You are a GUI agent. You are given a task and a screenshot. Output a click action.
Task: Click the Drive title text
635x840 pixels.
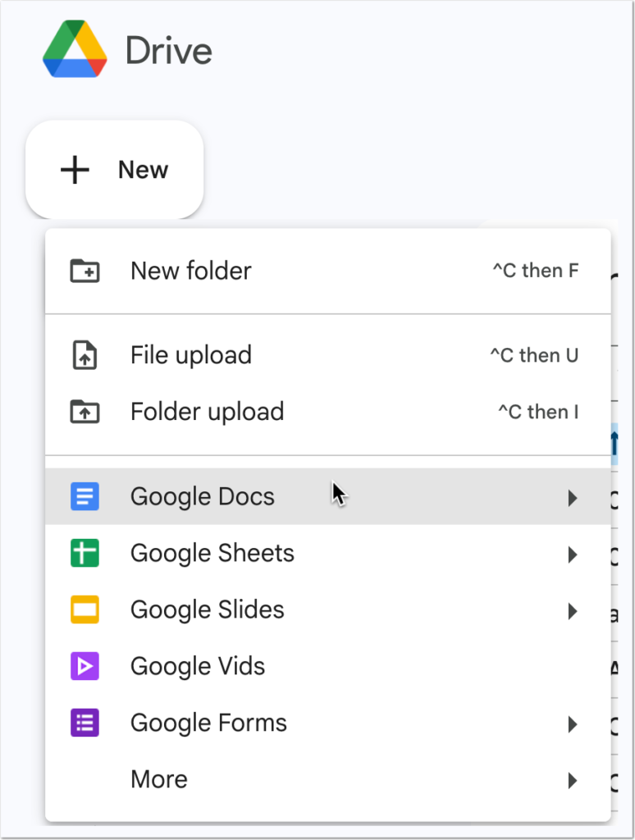168,51
